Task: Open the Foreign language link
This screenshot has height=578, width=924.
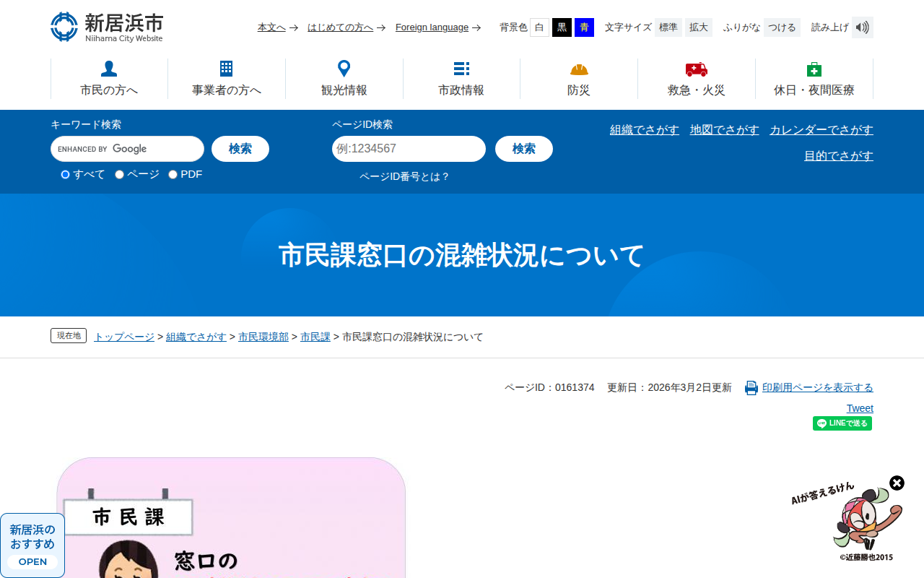Action: [x=432, y=27]
